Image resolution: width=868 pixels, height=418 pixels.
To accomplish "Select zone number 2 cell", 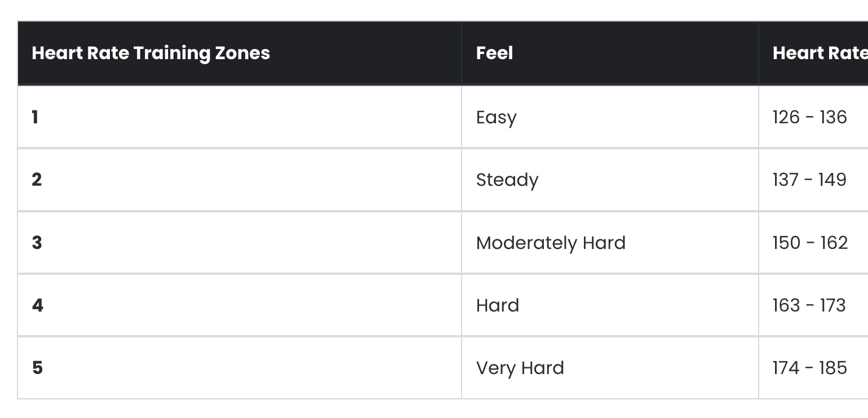I will 37,180.
